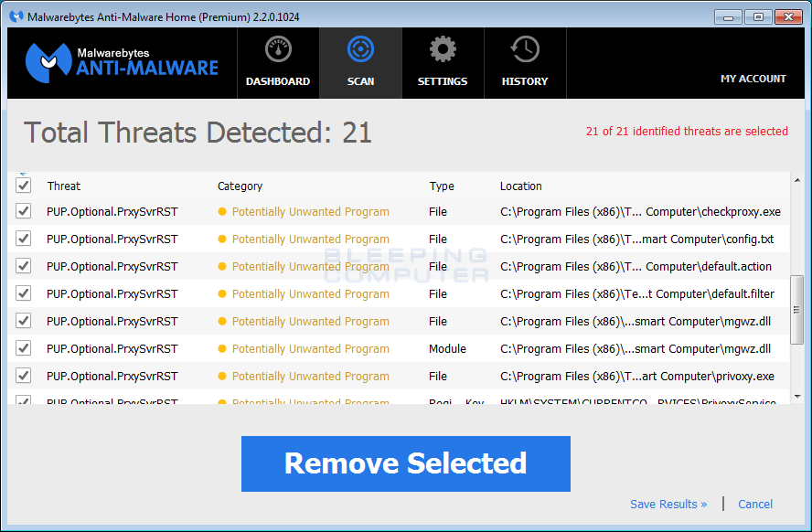This screenshot has width=812, height=532.
Task: Switch to the HISTORY tab label
Action: coord(525,81)
